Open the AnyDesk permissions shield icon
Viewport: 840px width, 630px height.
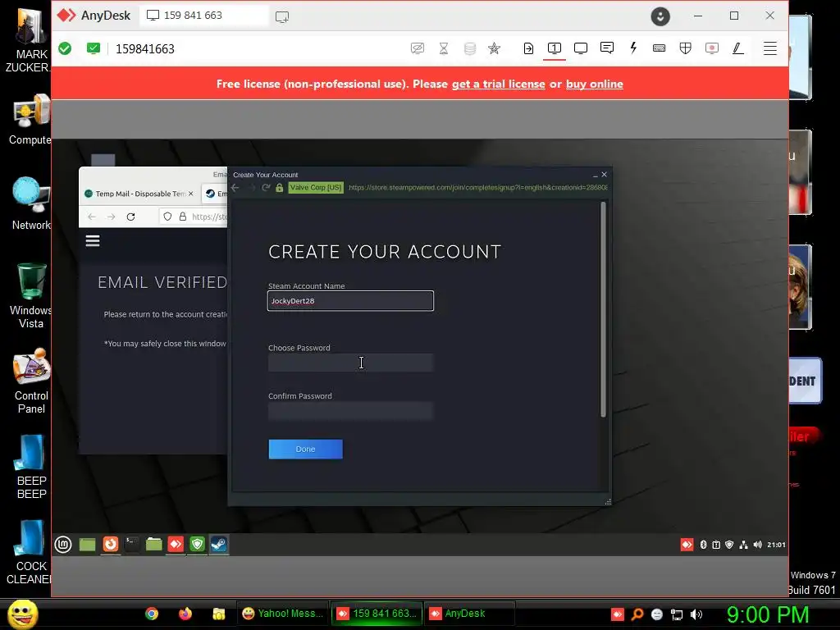[685, 48]
